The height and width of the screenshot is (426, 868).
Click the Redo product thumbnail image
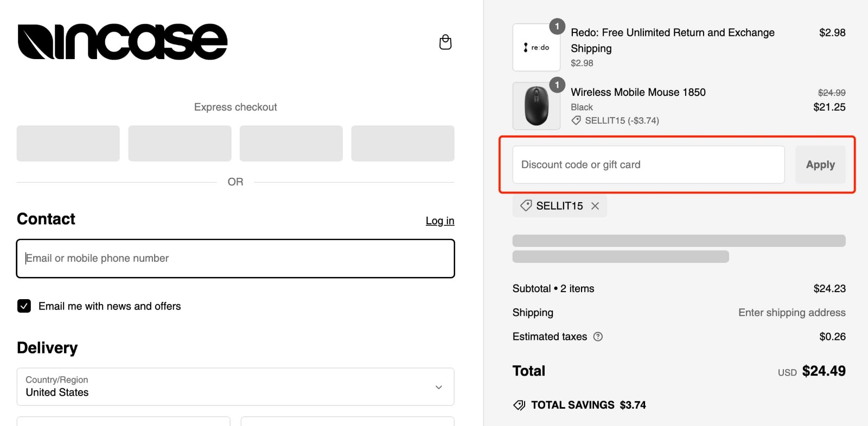click(536, 47)
